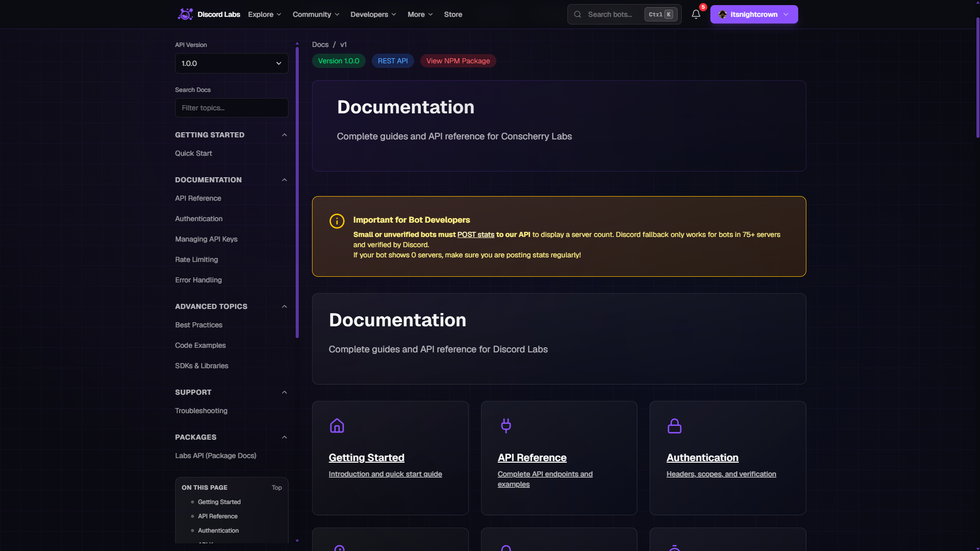The width and height of the screenshot is (980, 551).
Task: Click the sidebar purple scrollbar
Action: (297, 192)
